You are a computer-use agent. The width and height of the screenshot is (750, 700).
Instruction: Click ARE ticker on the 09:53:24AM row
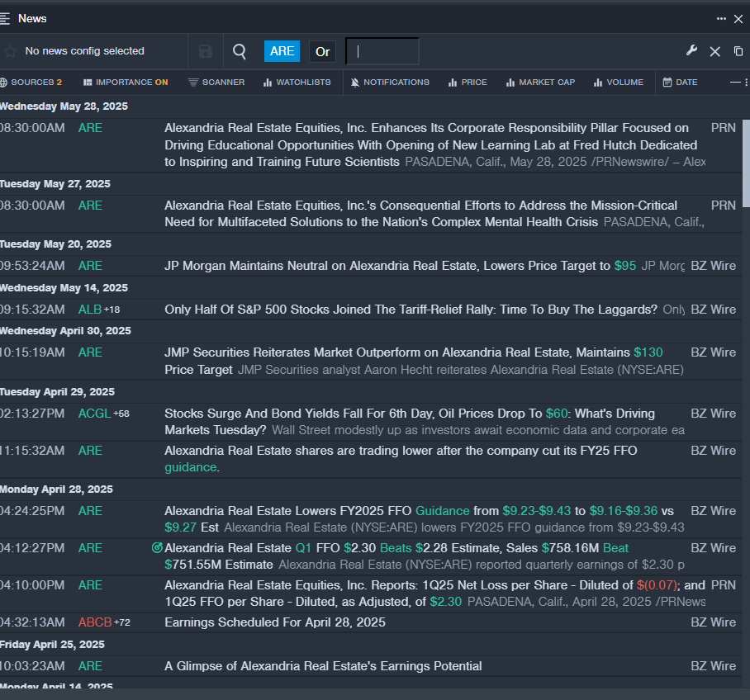coord(90,266)
